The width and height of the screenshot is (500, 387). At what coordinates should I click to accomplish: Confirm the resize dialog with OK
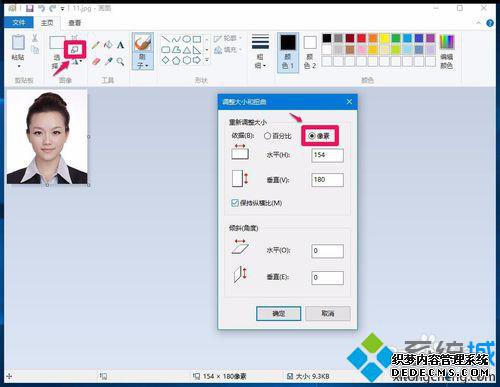click(x=278, y=314)
